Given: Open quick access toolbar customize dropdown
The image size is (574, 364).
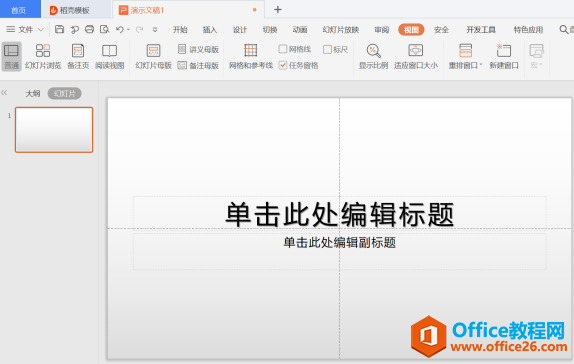Looking at the screenshot, I should [155, 30].
